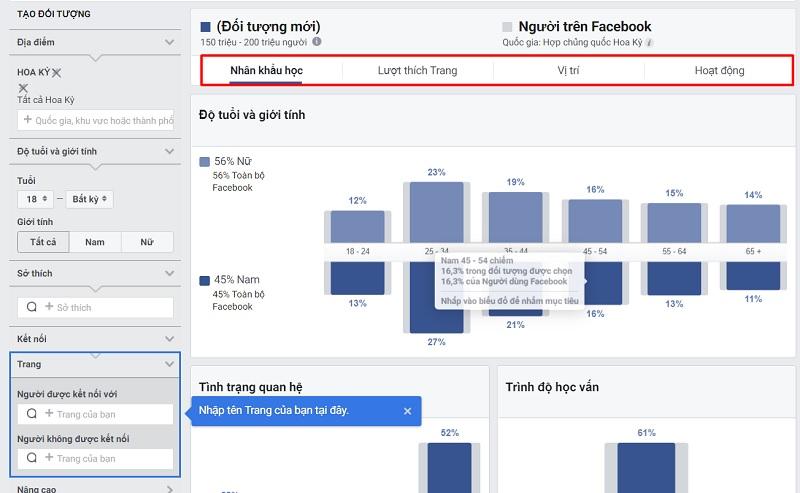Click the 15% women 55-64 bar
Screen dimensions: 800x493
point(674,223)
